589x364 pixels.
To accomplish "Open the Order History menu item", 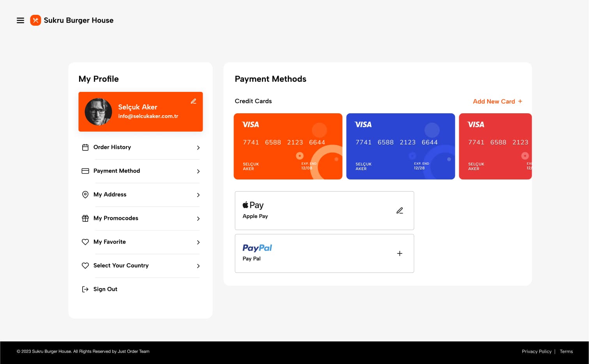I will pyautogui.click(x=141, y=148).
